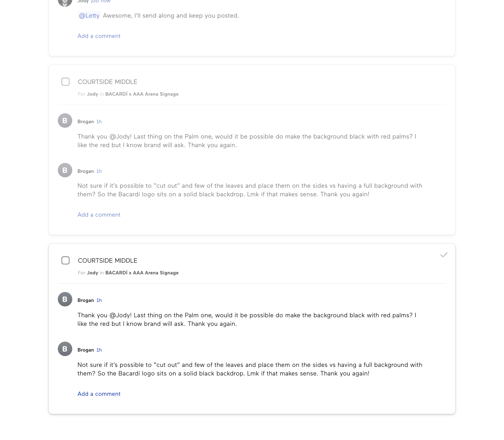
Task: Open the first COURTSIDE MIDDLE task title
Action: tap(107, 82)
